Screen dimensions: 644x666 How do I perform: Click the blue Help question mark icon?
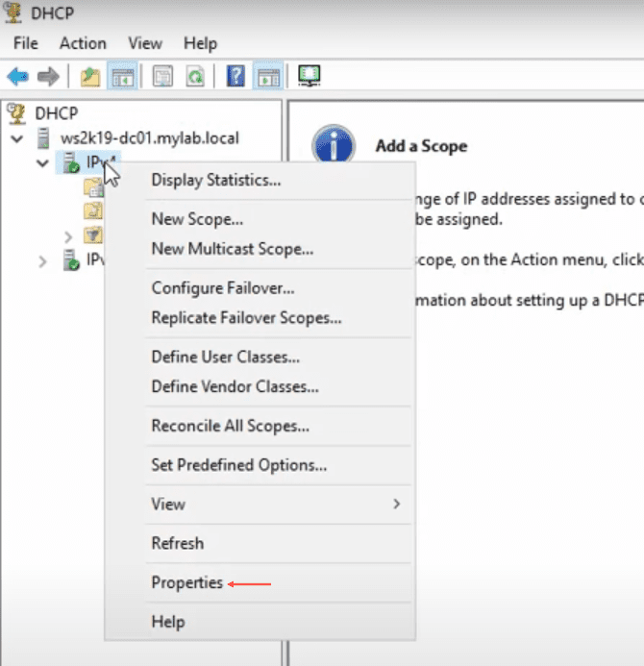click(x=235, y=77)
